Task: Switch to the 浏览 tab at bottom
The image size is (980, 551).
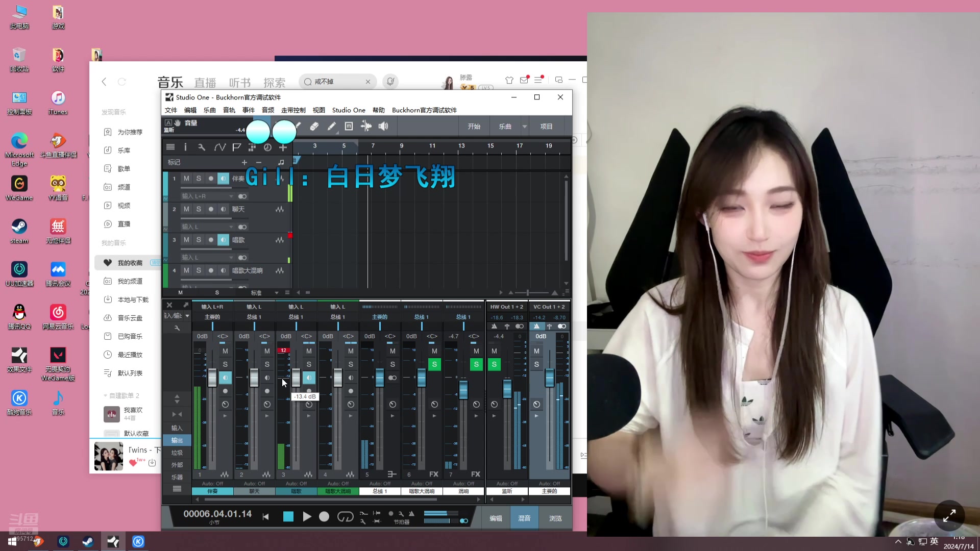Action: (555, 518)
